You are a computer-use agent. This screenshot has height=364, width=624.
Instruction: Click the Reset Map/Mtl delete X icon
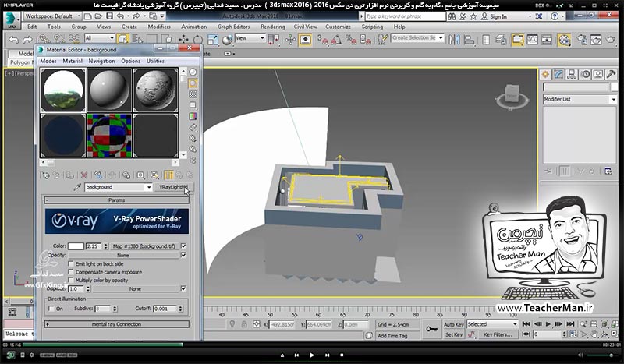coord(84,175)
